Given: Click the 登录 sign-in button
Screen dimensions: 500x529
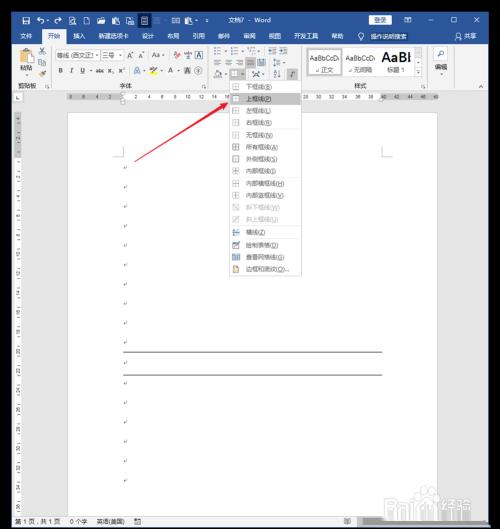Looking at the screenshot, I should [x=380, y=20].
